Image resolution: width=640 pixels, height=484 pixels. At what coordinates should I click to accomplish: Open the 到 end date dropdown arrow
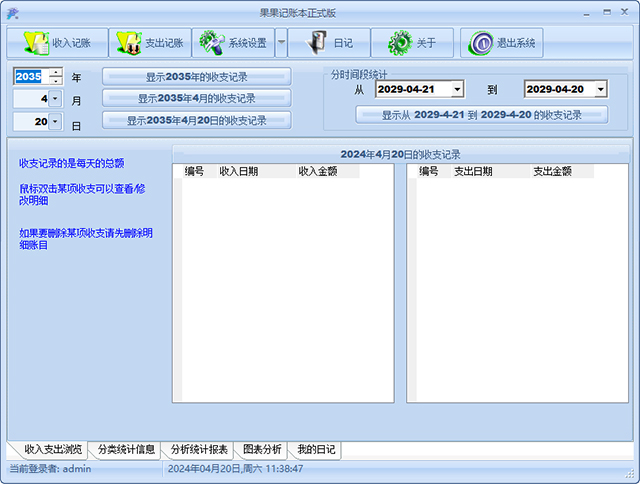click(601, 89)
